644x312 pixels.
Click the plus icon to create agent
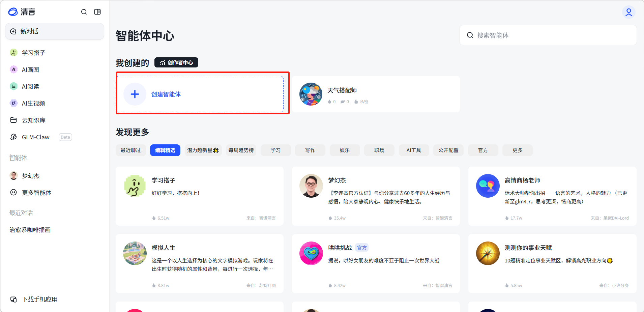click(x=135, y=94)
